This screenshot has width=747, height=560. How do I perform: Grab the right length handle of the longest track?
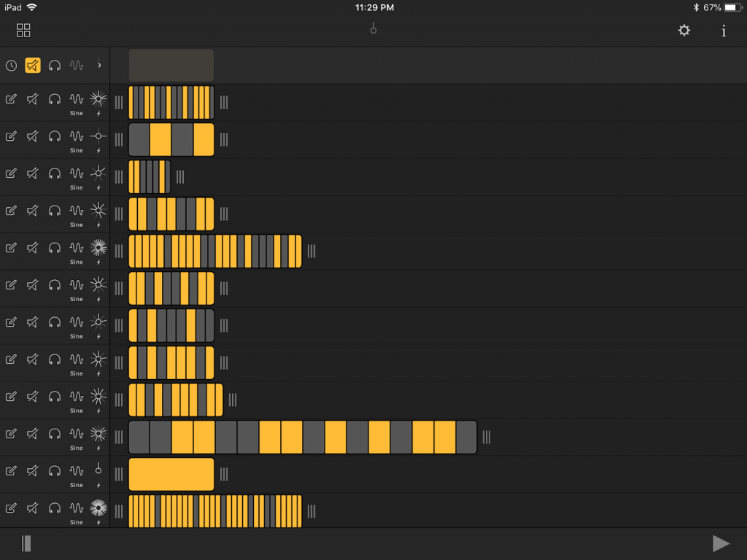(487, 437)
